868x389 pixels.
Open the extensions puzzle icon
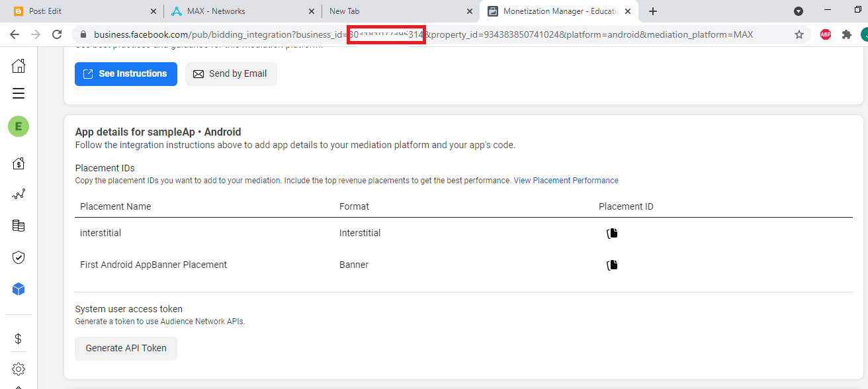click(847, 34)
